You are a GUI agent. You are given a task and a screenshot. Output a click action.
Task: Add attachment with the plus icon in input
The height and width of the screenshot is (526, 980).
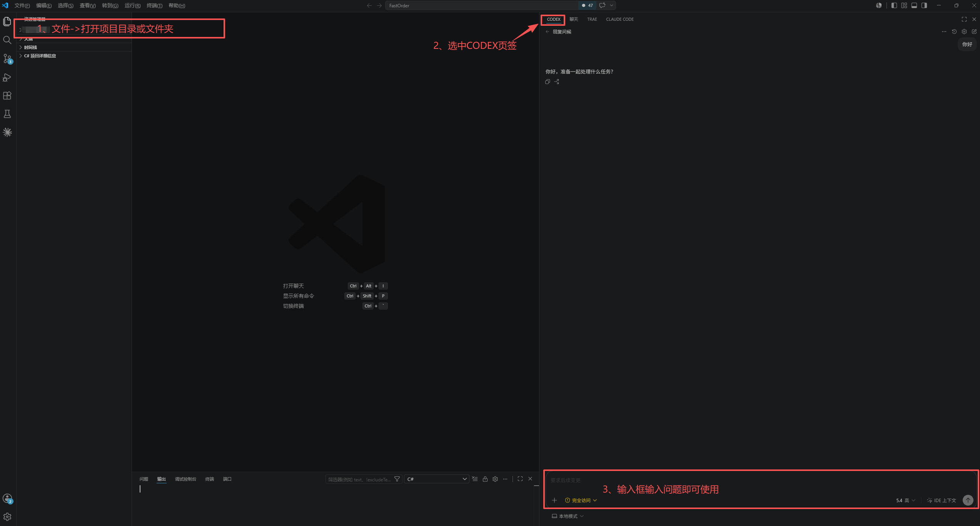pos(554,500)
